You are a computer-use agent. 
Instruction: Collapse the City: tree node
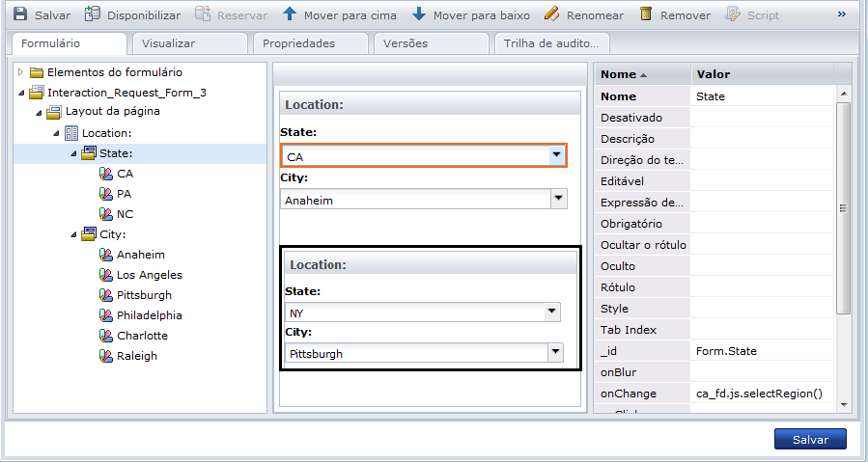click(73, 234)
